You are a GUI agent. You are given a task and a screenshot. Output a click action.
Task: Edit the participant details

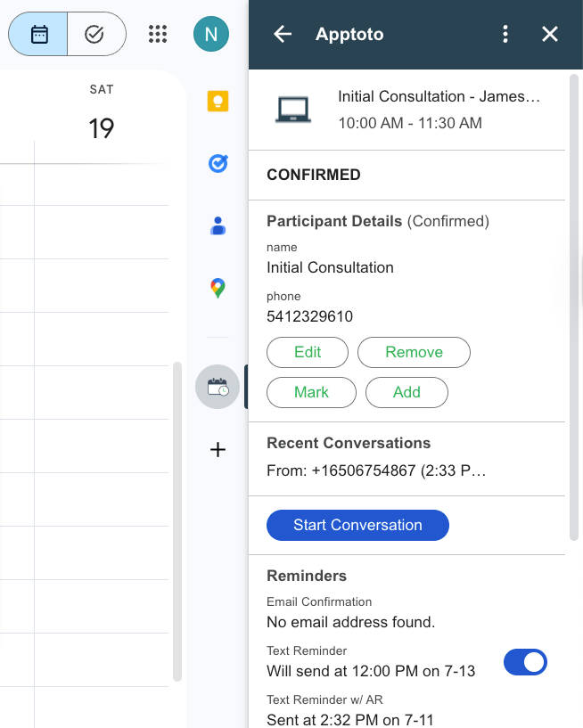tap(307, 352)
